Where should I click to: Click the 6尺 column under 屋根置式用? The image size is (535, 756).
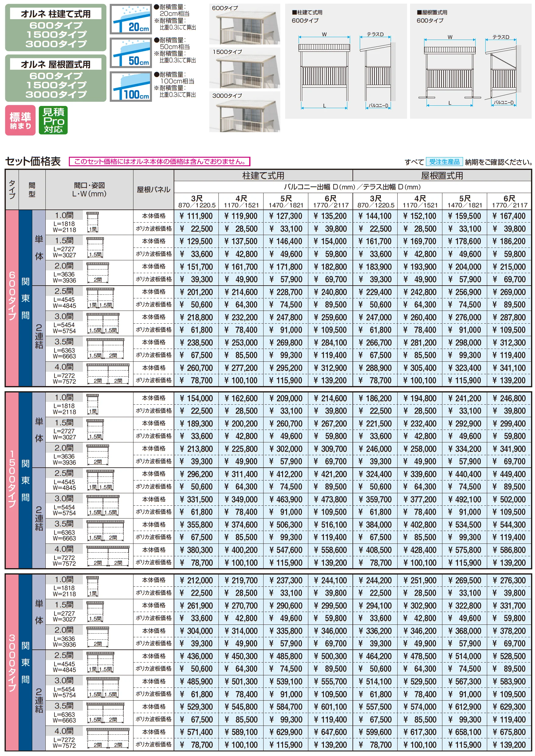point(509,201)
